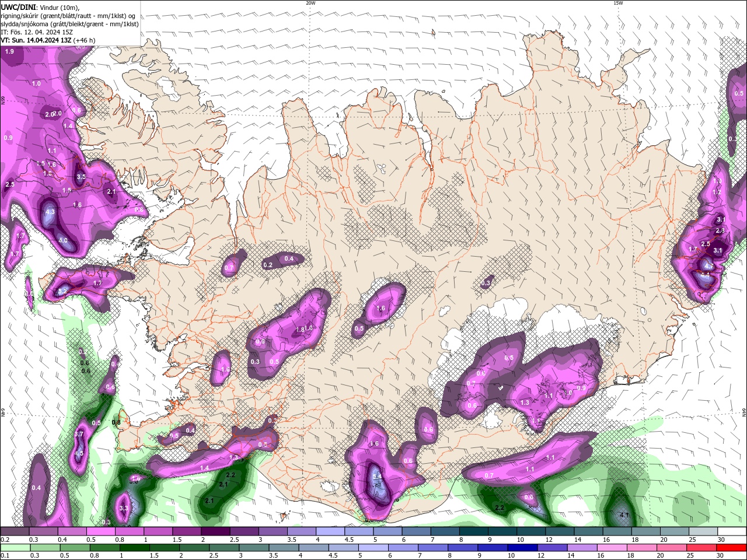
Task: Click the UWC/DINI title text
Action: click(18, 6)
